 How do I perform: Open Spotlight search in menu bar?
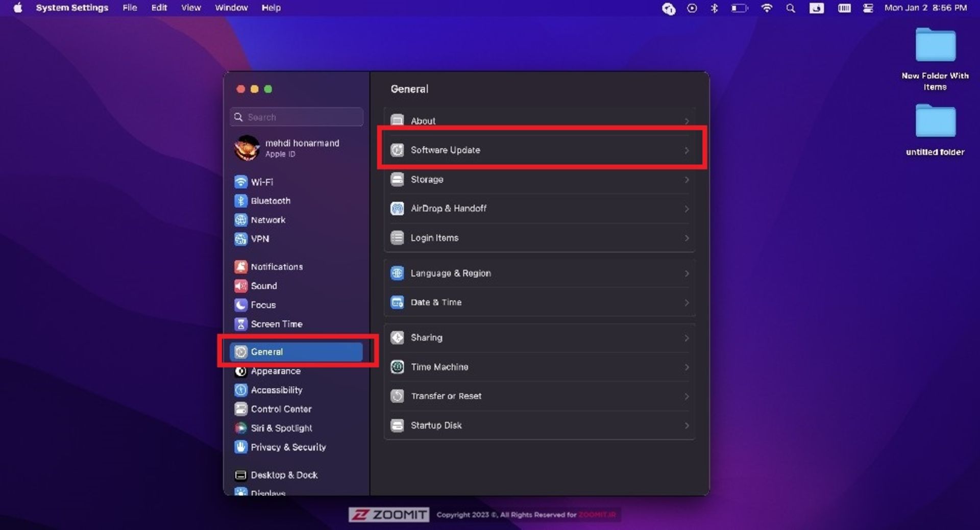click(x=791, y=8)
